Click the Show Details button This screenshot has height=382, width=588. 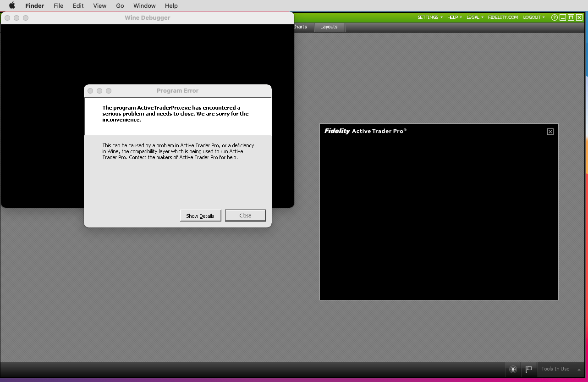(x=200, y=216)
